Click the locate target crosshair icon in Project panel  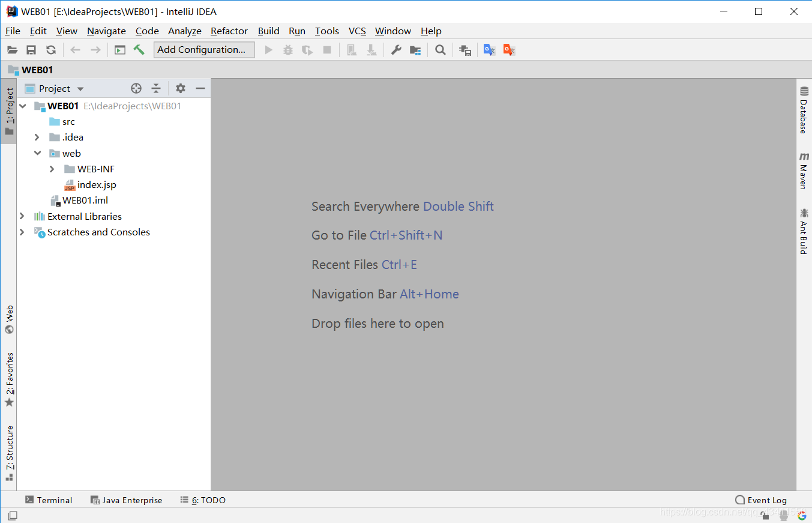point(136,88)
